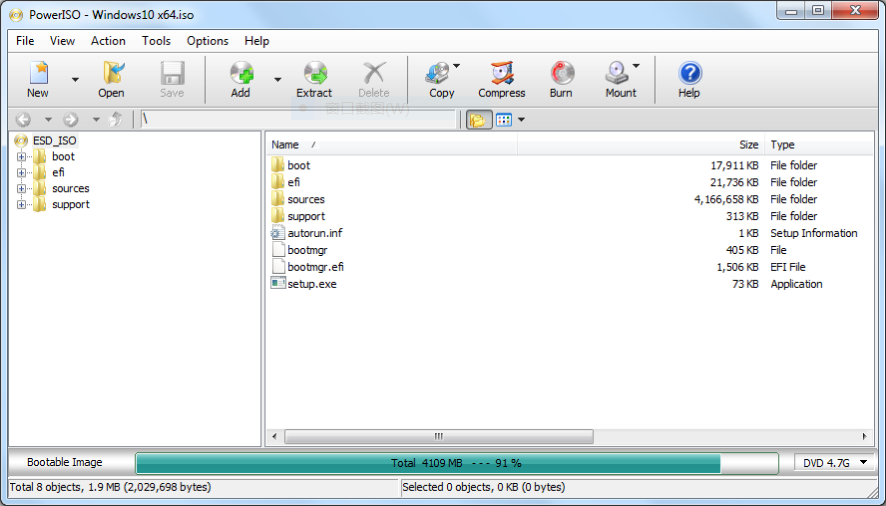Click the Up one level arrow icon
This screenshot has width=886, height=506.
click(x=116, y=119)
